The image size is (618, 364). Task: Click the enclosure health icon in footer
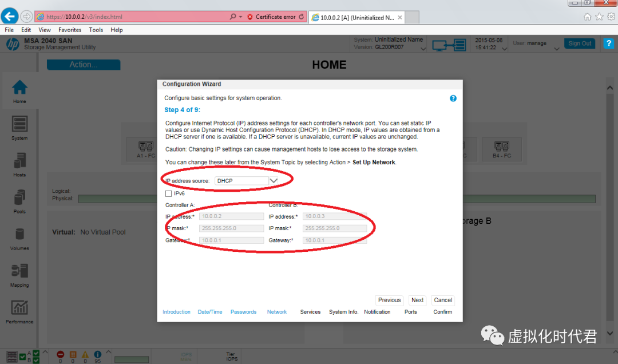pos(12,357)
